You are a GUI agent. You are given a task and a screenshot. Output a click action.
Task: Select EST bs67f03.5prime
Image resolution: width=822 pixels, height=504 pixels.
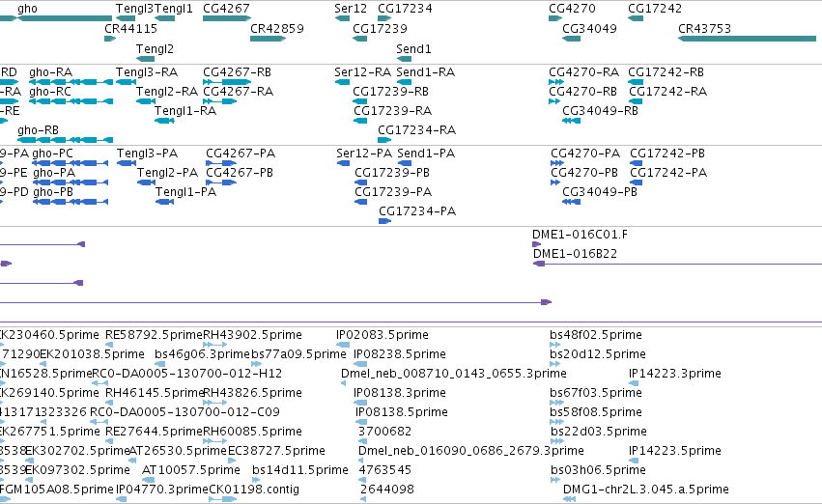pyautogui.click(x=596, y=393)
